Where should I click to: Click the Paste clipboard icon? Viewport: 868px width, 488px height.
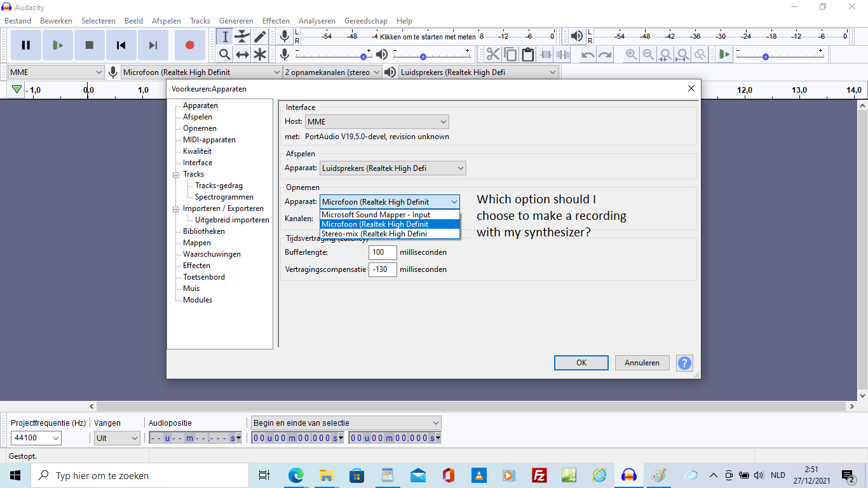pyautogui.click(x=527, y=54)
